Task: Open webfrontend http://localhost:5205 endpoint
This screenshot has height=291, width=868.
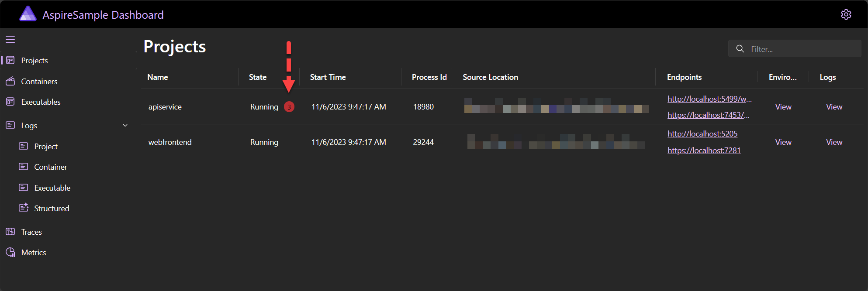Action: point(702,134)
